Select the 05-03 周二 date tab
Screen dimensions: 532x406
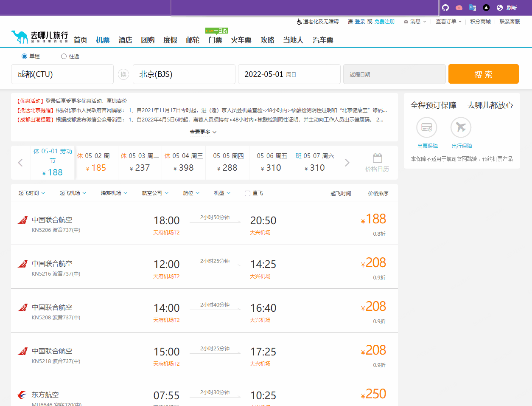click(x=140, y=163)
